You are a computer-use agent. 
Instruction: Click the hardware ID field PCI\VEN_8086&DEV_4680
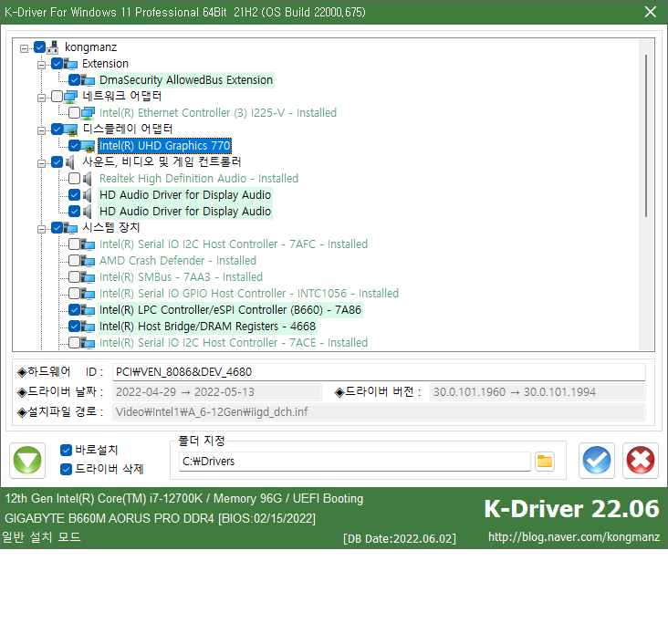click(x=379, y=372)
